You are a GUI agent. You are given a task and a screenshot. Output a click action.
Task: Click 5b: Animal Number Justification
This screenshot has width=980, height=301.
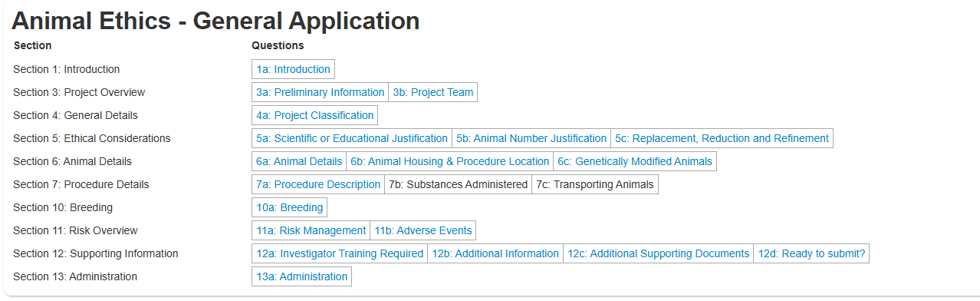click(531, 138)
